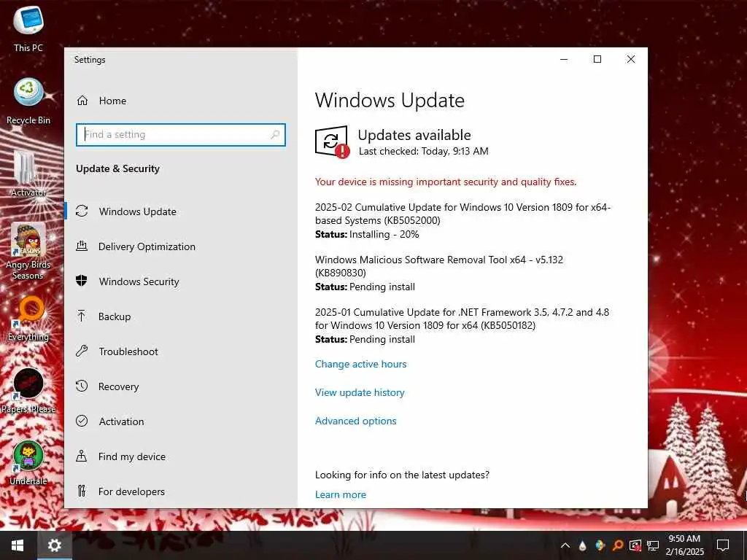The height and width of the screenshot is (560, 747).
Task: Click the Find a setting search box
Action: [x=181, y=135]
